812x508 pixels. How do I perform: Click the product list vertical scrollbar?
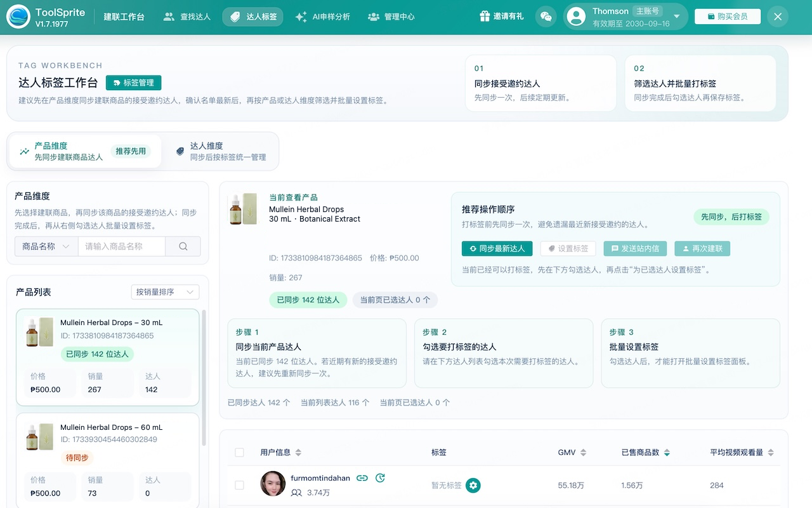(x=204, y=378)
